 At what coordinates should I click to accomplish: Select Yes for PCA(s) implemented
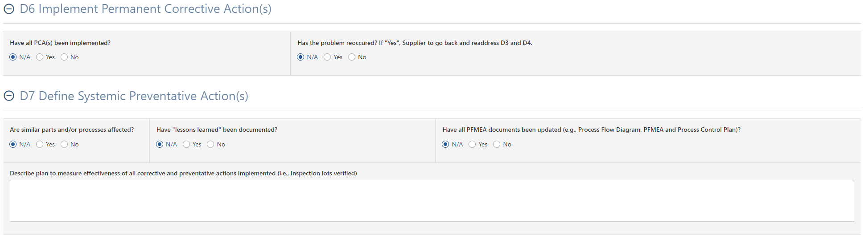[40, 57]
